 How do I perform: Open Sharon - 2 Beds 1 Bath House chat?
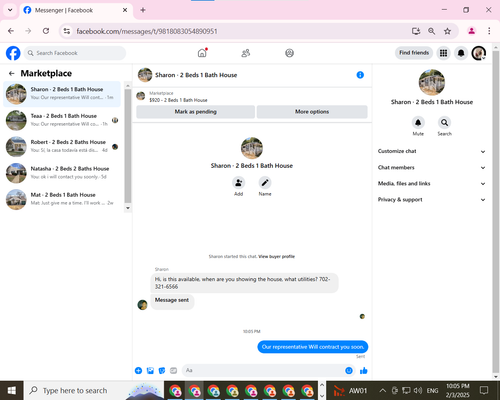tap(62, 94)
